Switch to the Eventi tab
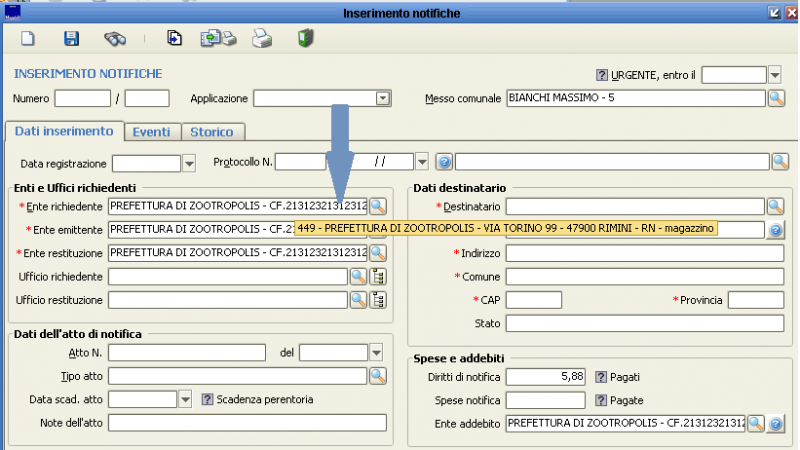This screenshot has height=450, width=800. click(151, 132)
